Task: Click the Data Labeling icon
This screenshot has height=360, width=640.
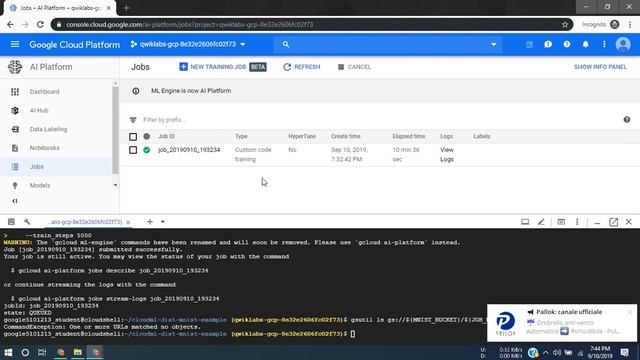Action: point(15,129)
